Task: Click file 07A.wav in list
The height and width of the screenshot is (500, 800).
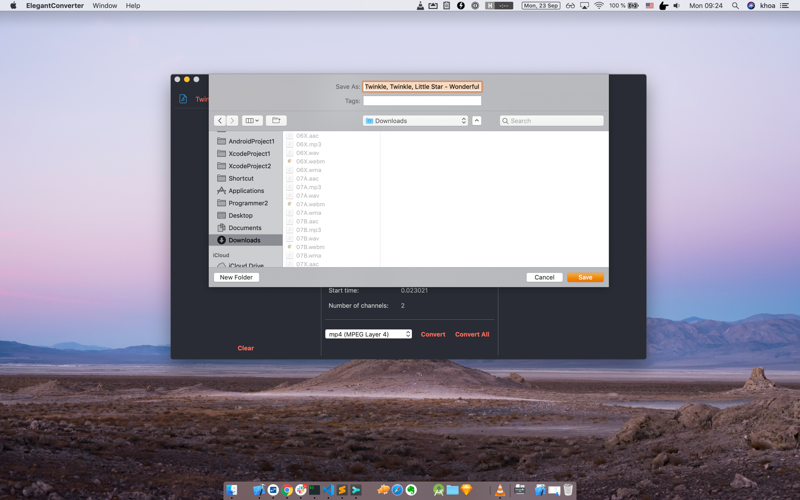Action: [x=308, y=195]
